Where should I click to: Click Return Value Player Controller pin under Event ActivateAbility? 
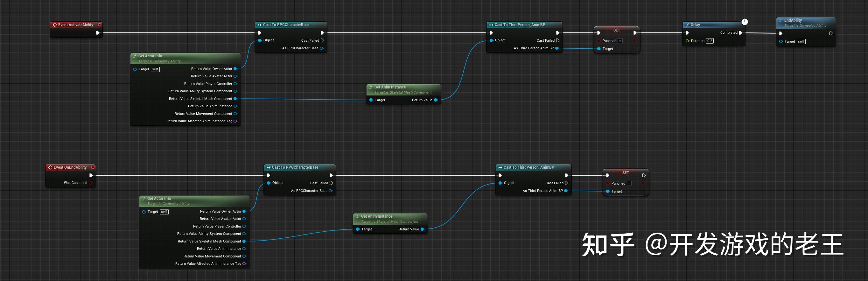[x=235, y=84]
